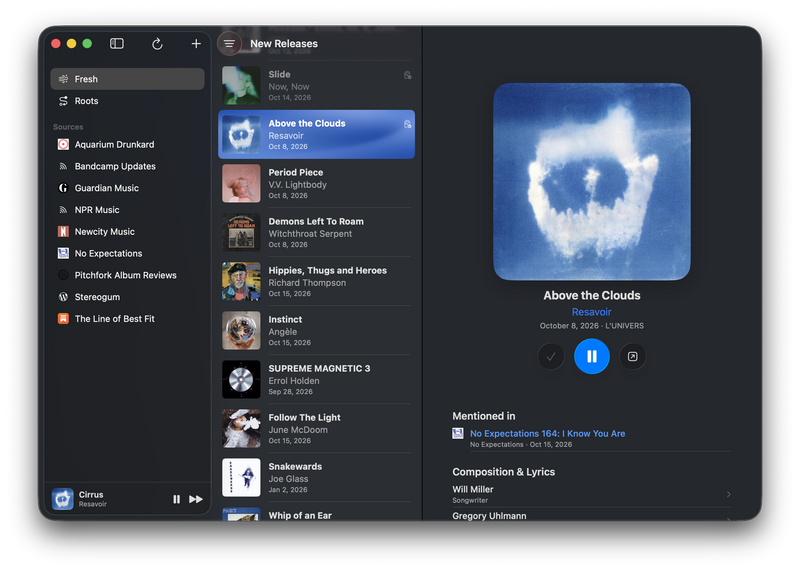Image resolution: width=800 pixels, height=571 pixels.
Task: Toggle the checkmark mark-as-listened button
Action: 551,356
